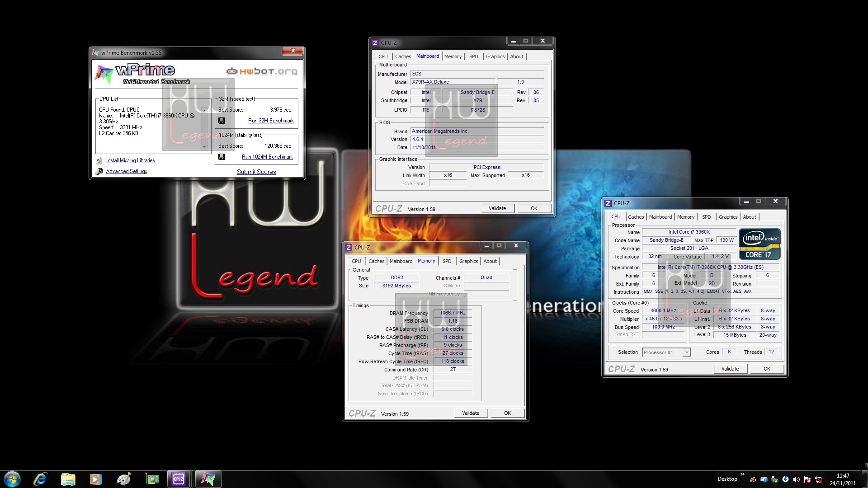Open the SPD tab in Mainboard CPU-Z window
The height and width of the screenshot is (488, 868).
473,56
